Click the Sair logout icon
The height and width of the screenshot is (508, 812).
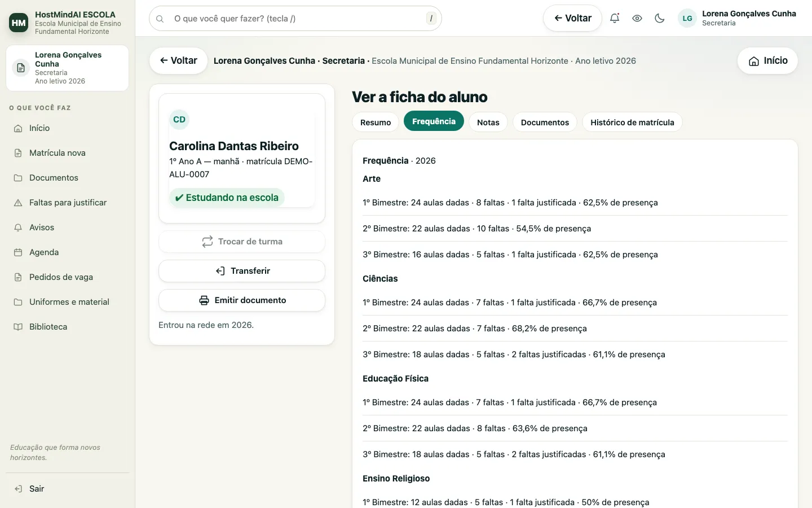point(18,489)
